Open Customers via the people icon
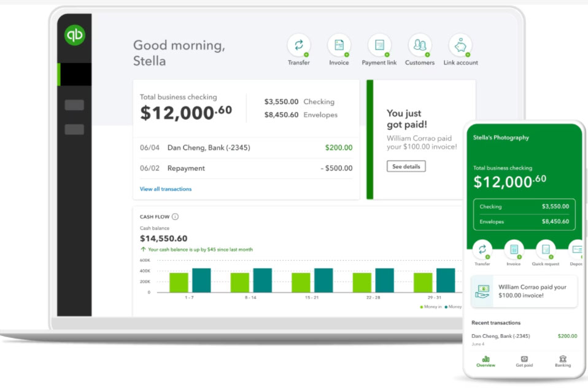 (x=420, y=45)
